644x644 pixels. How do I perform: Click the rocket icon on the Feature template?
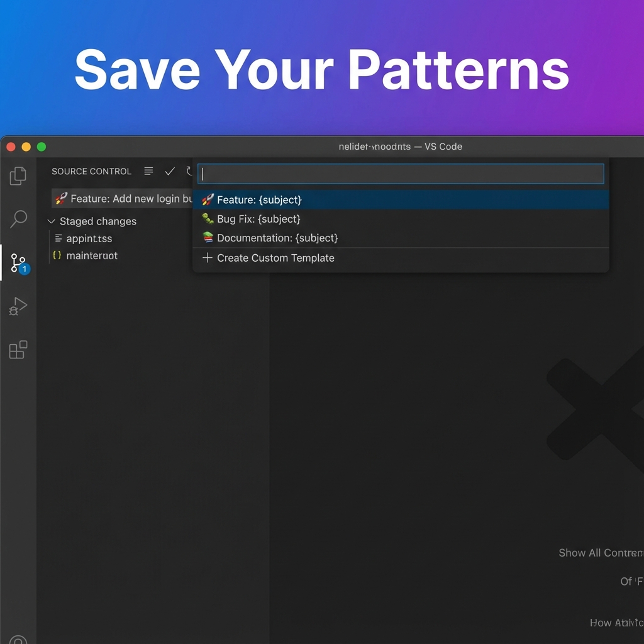tap(207, 199)
